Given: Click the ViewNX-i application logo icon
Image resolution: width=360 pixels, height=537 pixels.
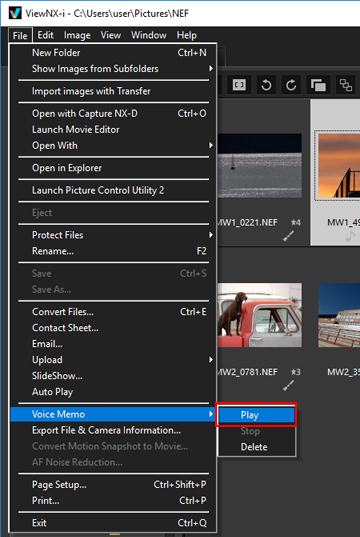Looking at the screenshot, I should coord(15,13).
